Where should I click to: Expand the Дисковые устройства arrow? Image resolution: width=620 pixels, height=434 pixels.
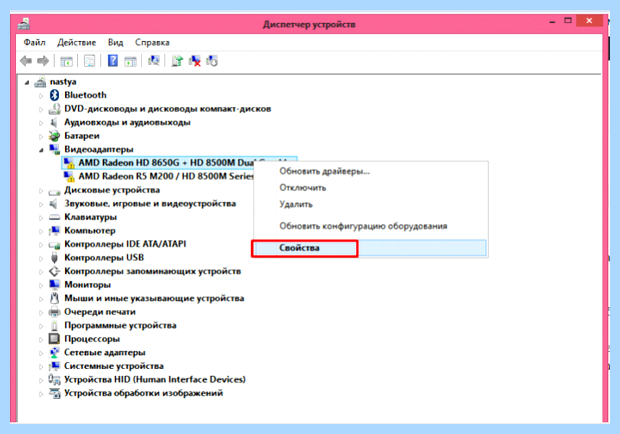41,191
